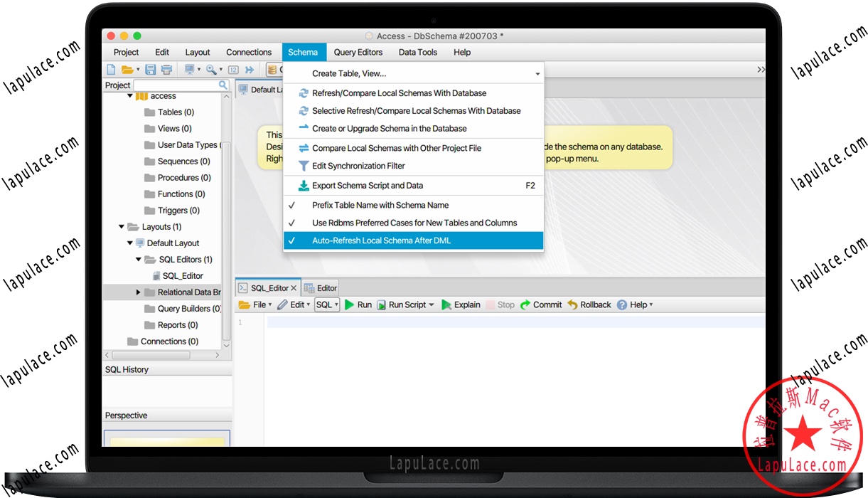This screenshot has width=868, height=498.
Task: Open dropdown arrow beside Zoom magnifier
Action: point(221,70)
